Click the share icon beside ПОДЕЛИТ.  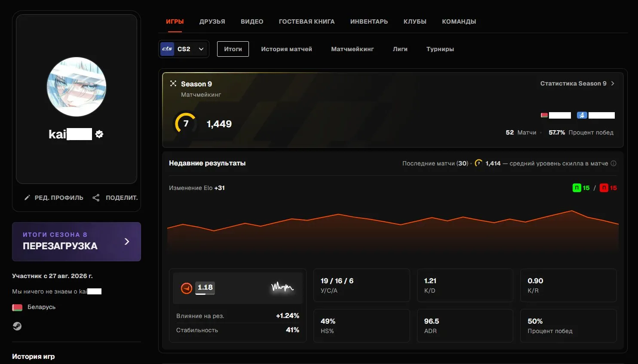pyautogui.click(x=96, y=198)
